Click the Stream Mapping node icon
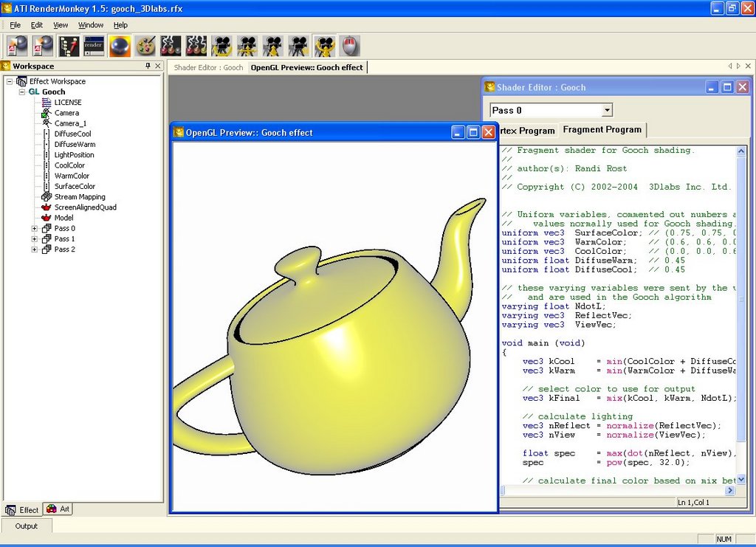This screenshot has height=547, width=756. pyautogui.click(x=47, y=197)
